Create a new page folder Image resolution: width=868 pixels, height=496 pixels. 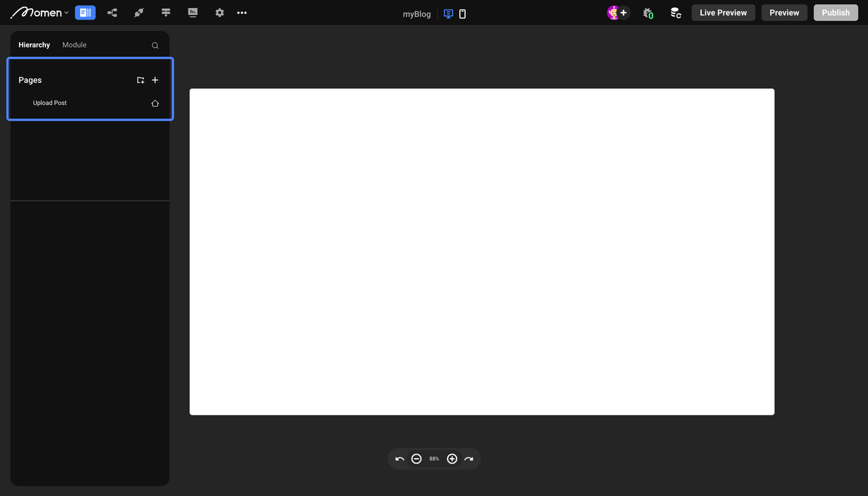140,80
